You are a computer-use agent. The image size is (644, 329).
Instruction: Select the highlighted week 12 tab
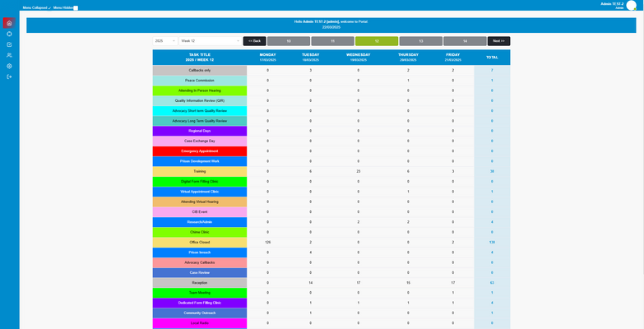click(x=377, y=41)
